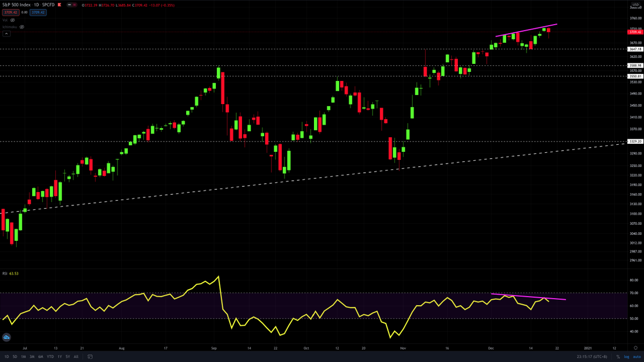
Task: Click the Vol indicator label
Action: (x=5, y=19)
